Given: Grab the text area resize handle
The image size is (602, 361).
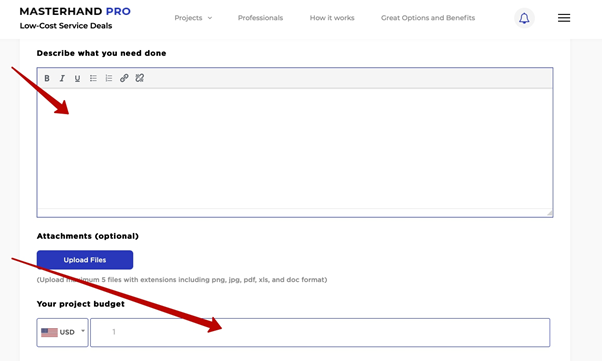Looking at the screenshot, I should (549, 213).
